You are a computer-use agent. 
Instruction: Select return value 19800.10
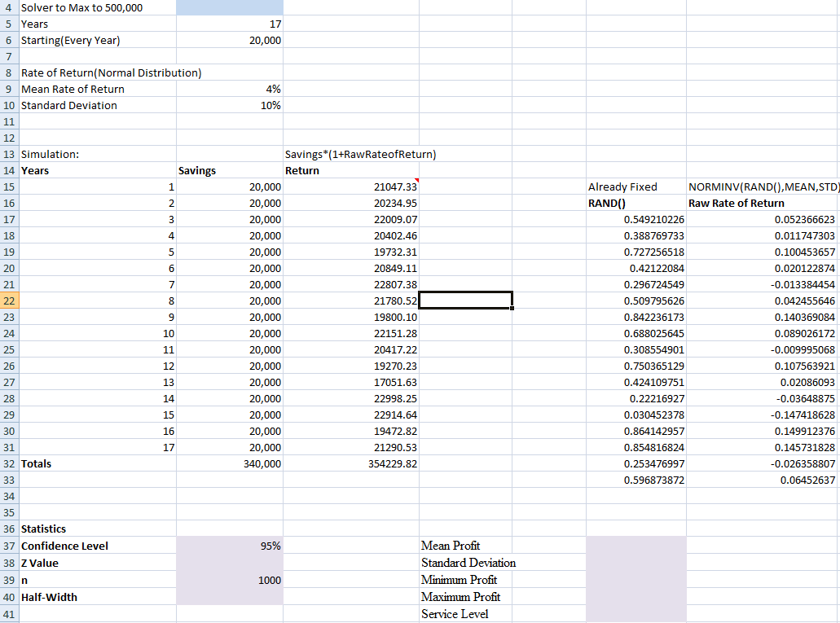[351, 317]
